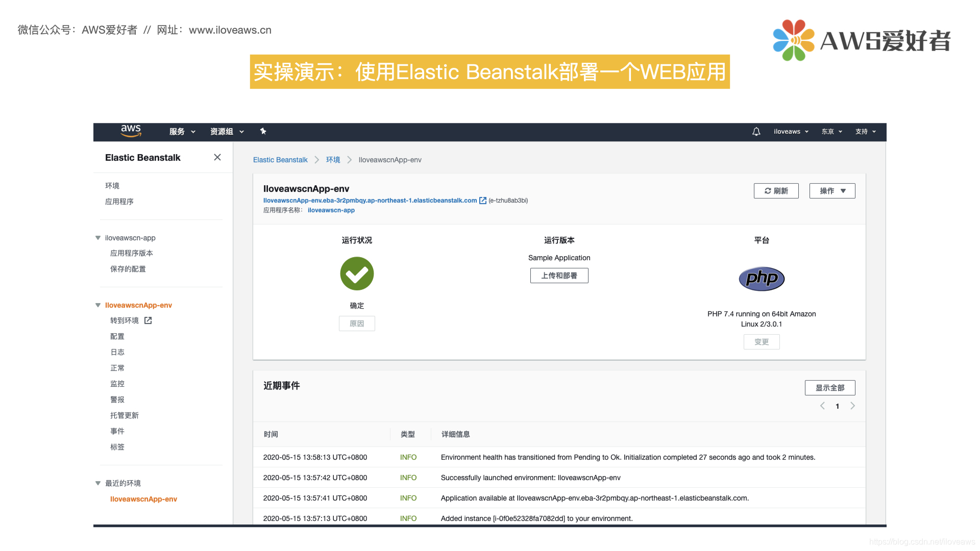This screenshot has height=551, width=980.
Task: Click the external link icon next to 转到环境
Action: point(148,320)
